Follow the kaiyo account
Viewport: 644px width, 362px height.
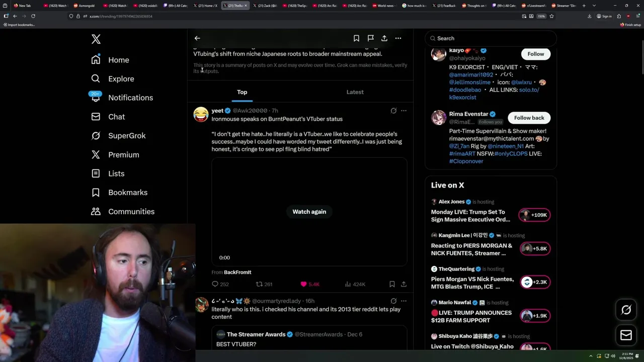tap(535, 54)
